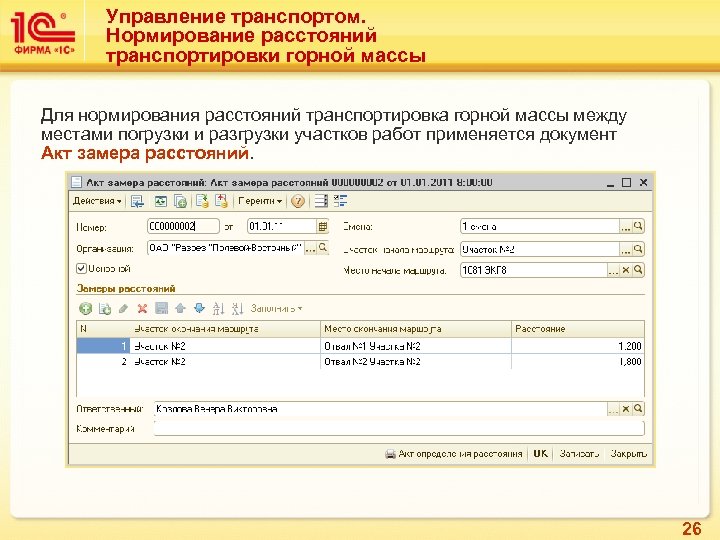Open Смена selection ellipsis button

tap(625, 226)
